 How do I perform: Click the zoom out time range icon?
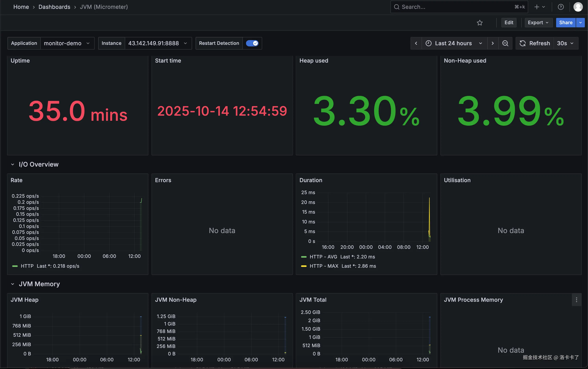point(505,43)
